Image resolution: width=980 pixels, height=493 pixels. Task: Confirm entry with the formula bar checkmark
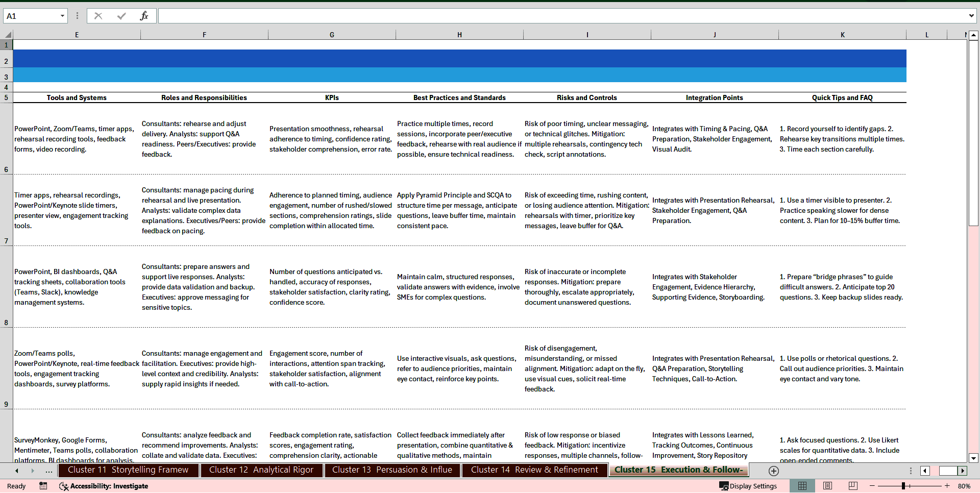[121, 16]
